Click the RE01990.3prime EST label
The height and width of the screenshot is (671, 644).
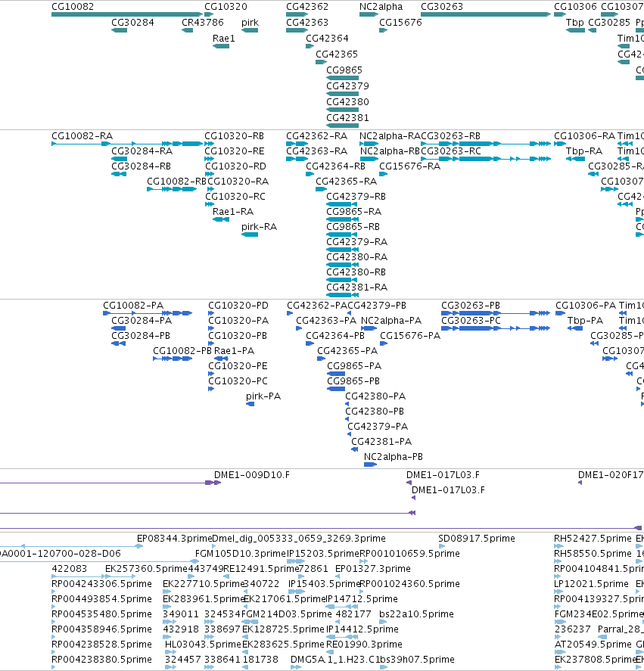pyautogui.click(x=365, y=645)
